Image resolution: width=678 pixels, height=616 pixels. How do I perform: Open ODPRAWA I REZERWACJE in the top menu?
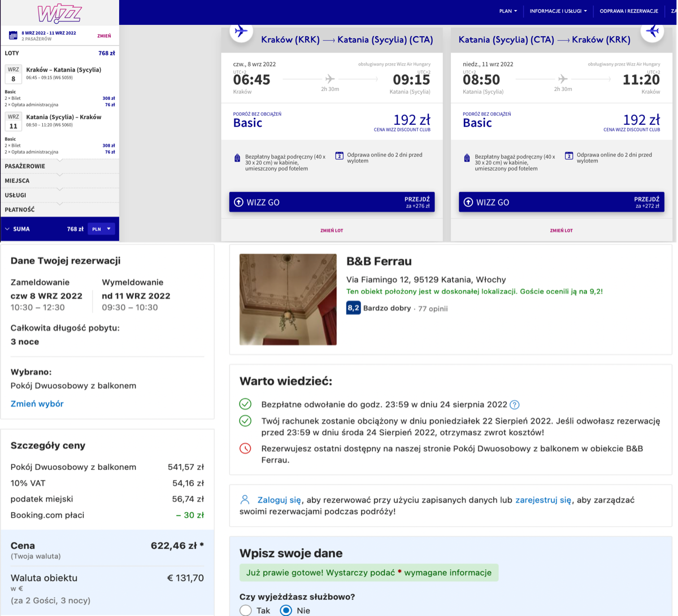point(629,11)
